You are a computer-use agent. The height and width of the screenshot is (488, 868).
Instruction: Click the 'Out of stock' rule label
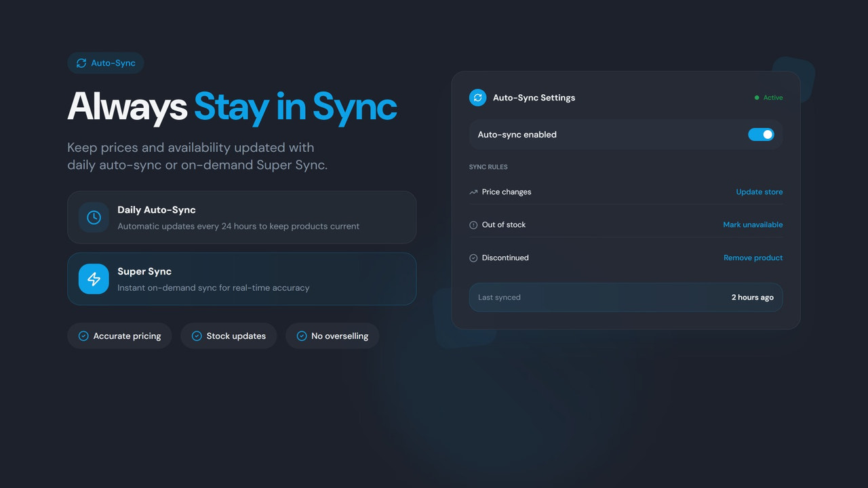[504, 225]
